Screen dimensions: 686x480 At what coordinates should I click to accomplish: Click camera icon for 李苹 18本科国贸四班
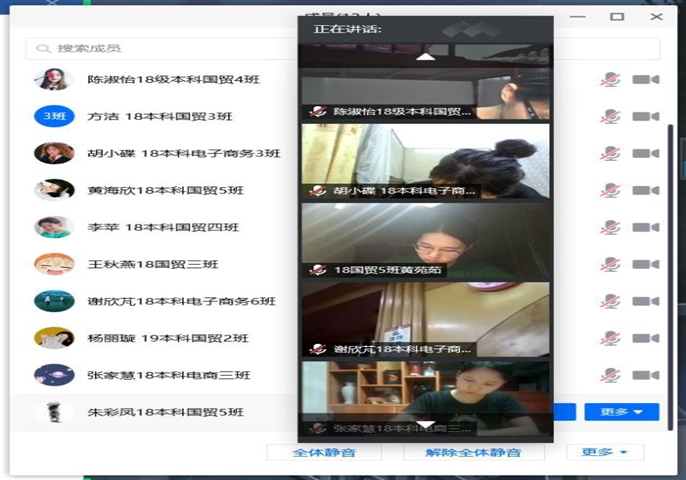[x=646, y=228]
